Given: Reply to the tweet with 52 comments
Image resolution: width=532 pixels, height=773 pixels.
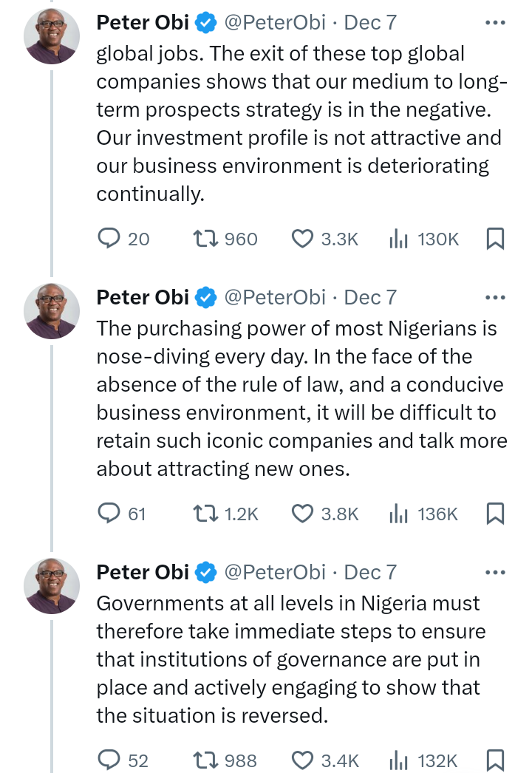Looking at the screenshot, I should (x=110, y=760).
